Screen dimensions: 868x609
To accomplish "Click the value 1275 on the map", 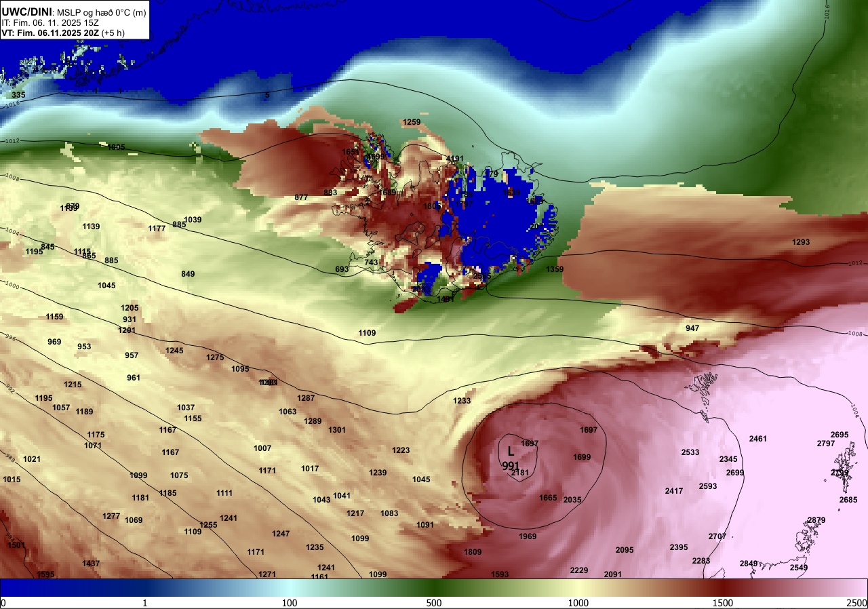I will click(215, 357).
